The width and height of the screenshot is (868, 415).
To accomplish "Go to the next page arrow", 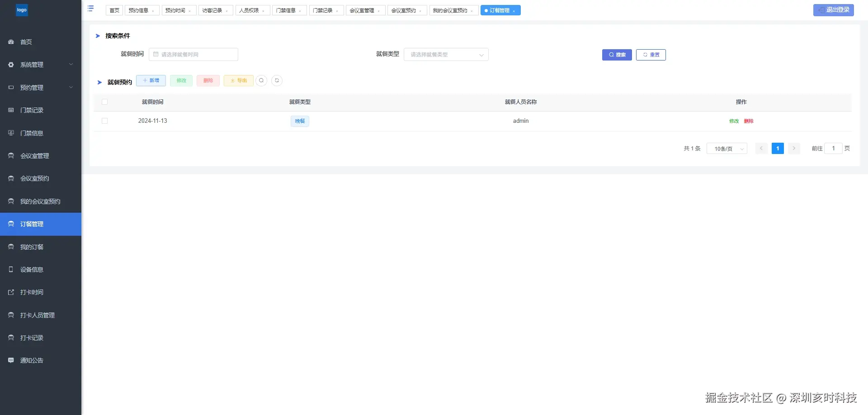I will click(794, 148).
